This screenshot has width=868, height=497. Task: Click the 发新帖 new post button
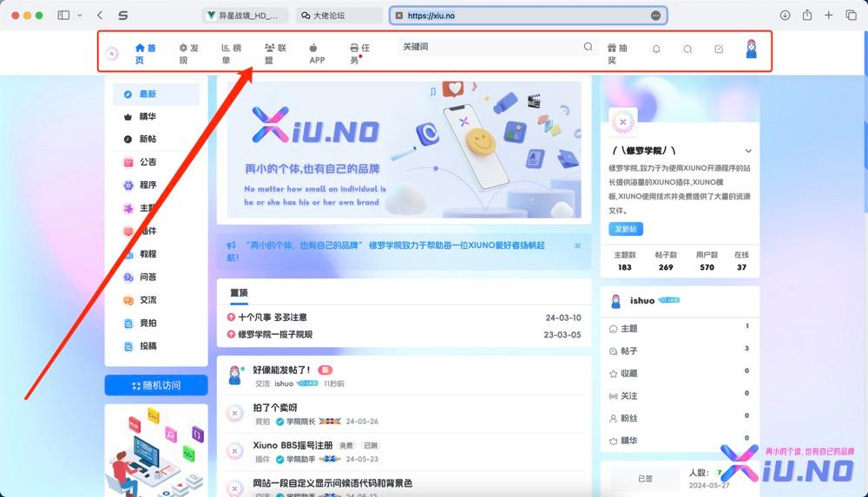click(x=626, y=229)
